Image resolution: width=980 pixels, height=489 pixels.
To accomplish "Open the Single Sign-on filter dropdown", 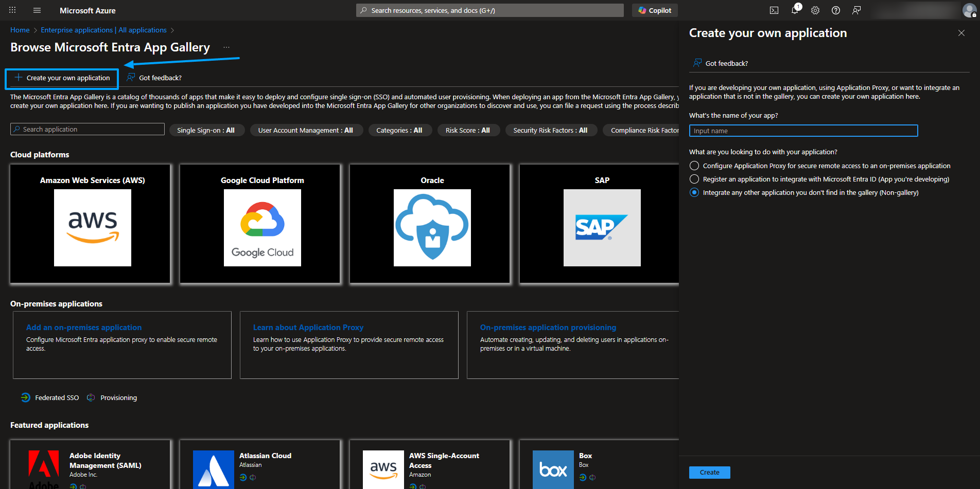I will pos(207,130).
